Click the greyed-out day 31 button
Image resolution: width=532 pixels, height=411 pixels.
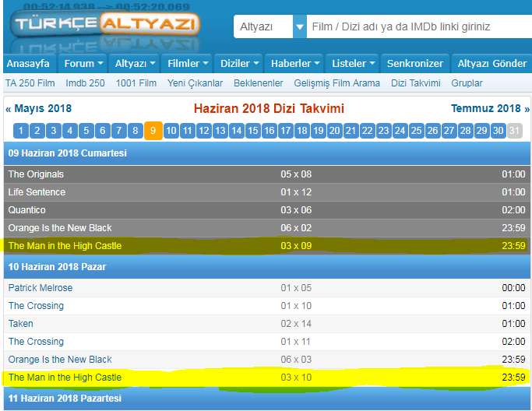(x=514, y=131)
